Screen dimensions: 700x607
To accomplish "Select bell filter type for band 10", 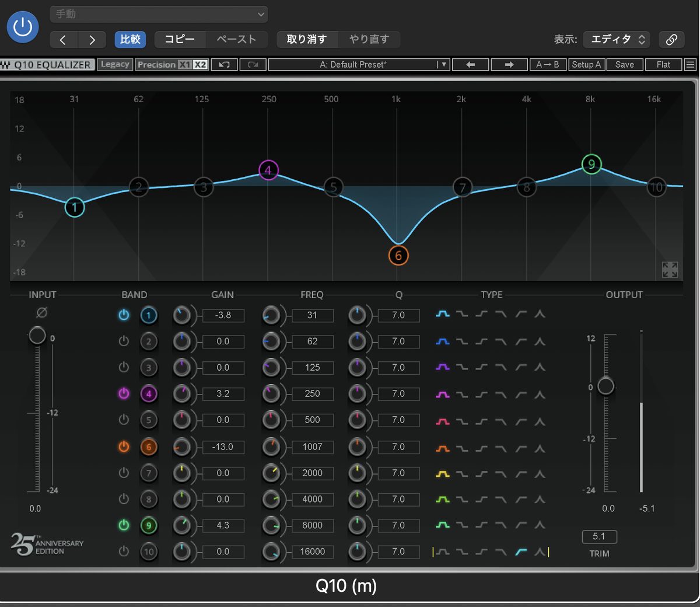I will pyautogui.click(x=443, y=552).
